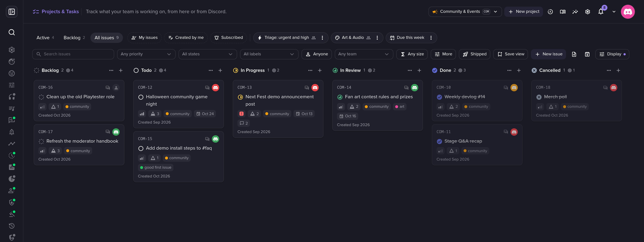This screenshot has width=644, height=242.
Task: Open the analytics trend icon in top bar
Action: click(x=575, y=12)
